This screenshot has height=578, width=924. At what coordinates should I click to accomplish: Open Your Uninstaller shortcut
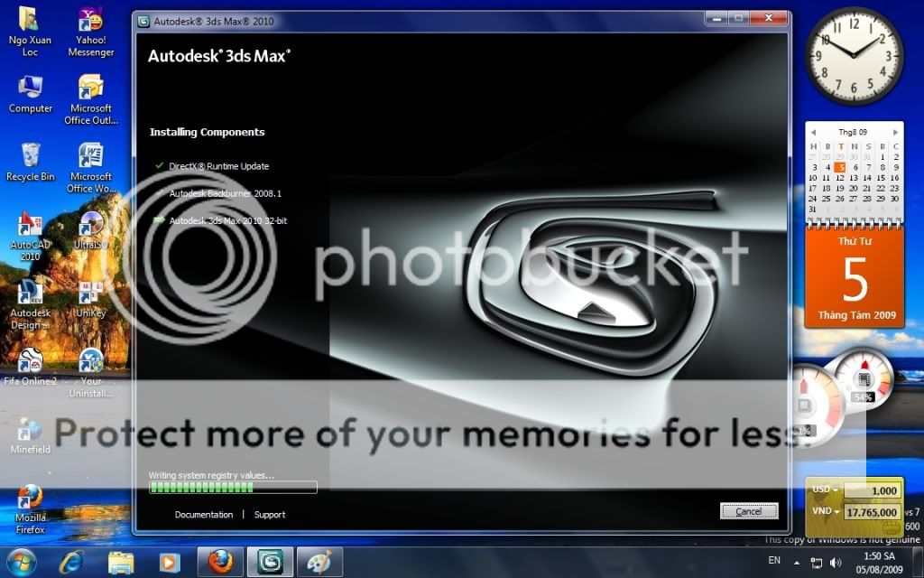(91, 373)
